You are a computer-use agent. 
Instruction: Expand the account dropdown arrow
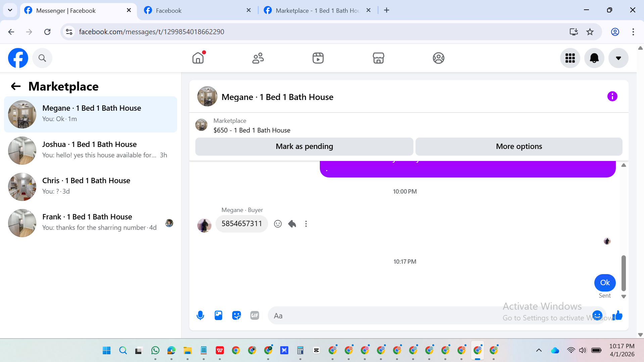618,58
